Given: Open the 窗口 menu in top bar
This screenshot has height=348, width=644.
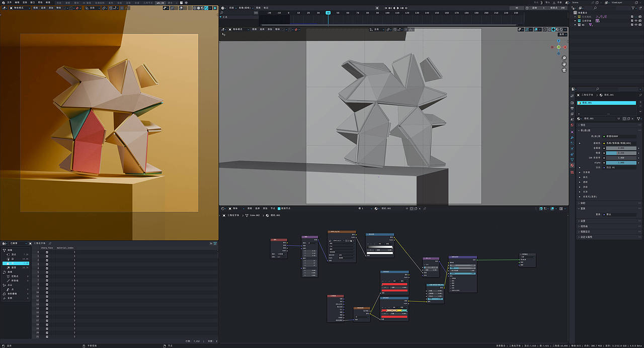Looking at the screenshot, I should point(33,3).
